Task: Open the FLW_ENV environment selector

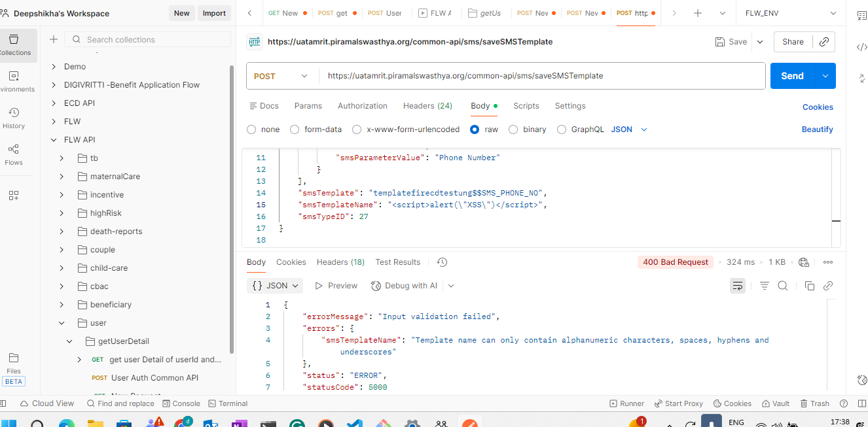Action: (x=791, y=13)
